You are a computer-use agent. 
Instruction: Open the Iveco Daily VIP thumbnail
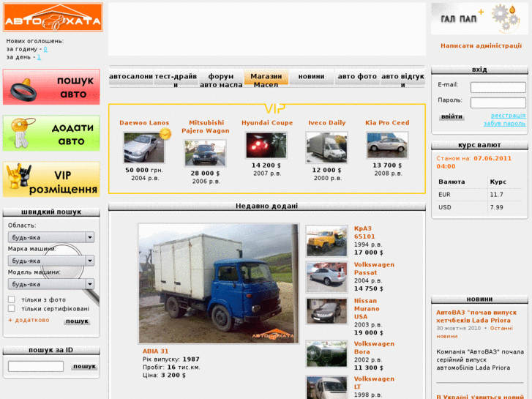coord(326,148)
